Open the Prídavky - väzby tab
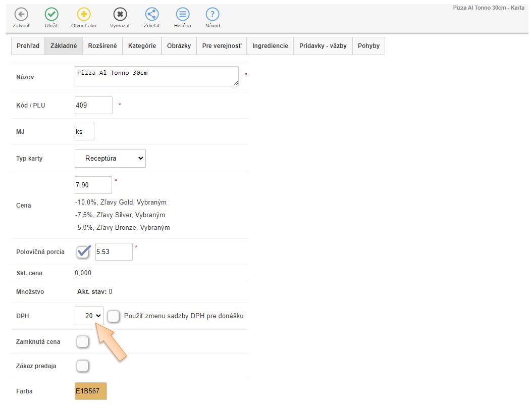Screen dimensions: 532x404 (323, 46)
